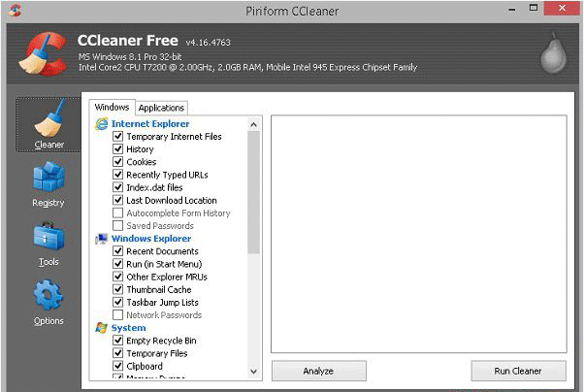This screenshot has height=392, width=584.
Task: Toggle Recent Documents checkbox
Action: click(x=117, y=251)
